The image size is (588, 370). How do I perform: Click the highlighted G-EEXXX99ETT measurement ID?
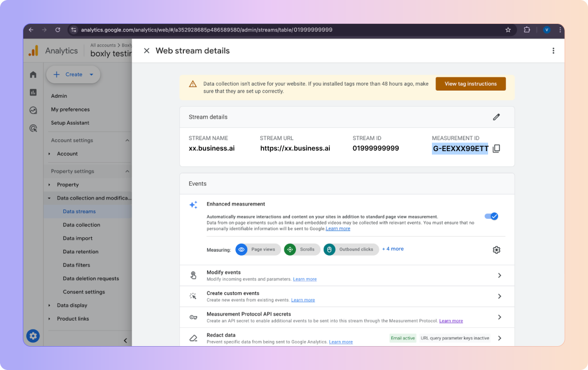coord(460,148)
